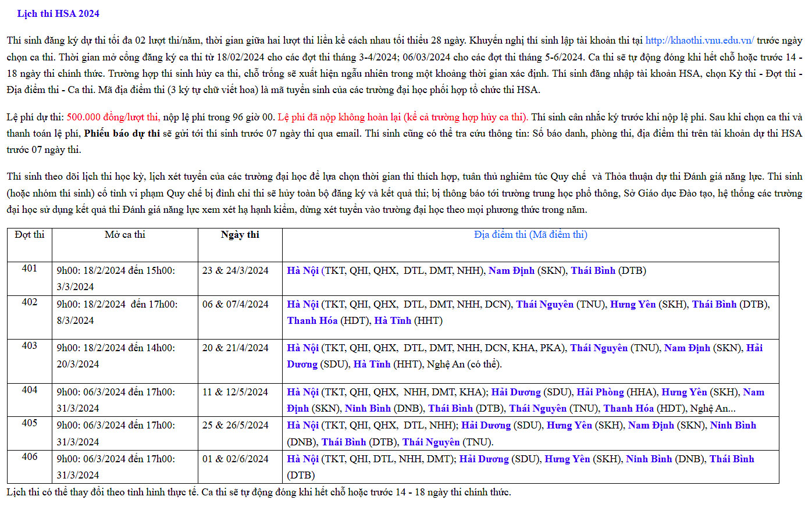Open 'Thái Nguyên' link in round 402
Screen dimensions: 812x507
tap(545, 305)
